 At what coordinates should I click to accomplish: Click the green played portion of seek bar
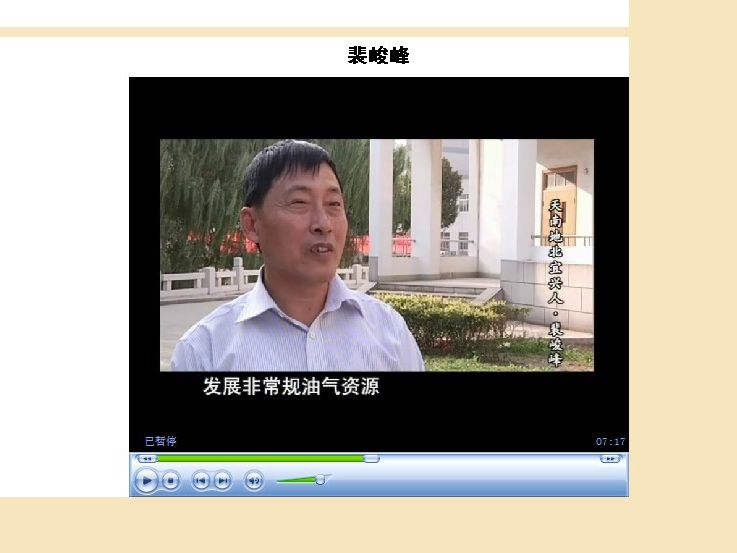pos(260,459)
